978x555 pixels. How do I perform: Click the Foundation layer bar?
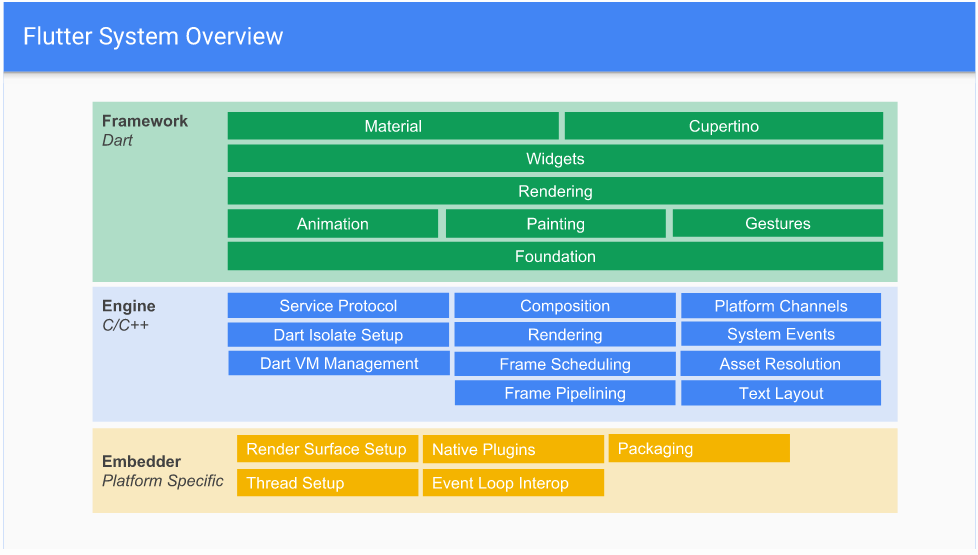tap(555, 256)
